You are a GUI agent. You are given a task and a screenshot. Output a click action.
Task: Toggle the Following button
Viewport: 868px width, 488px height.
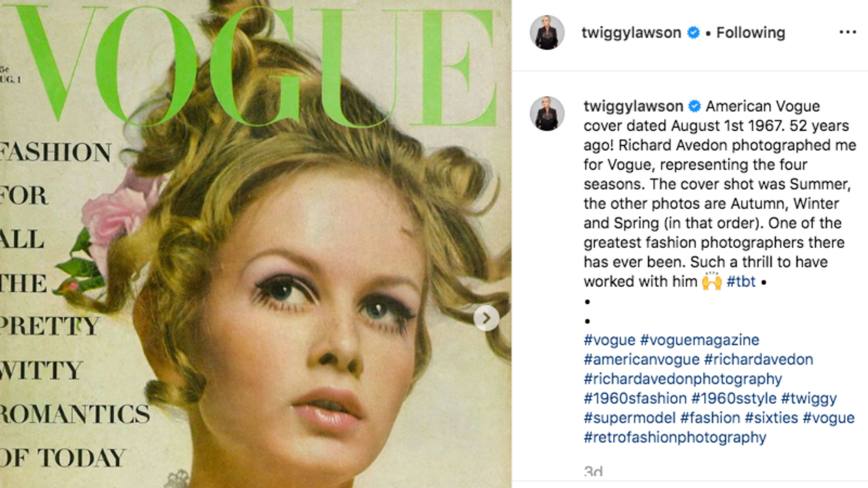click(751, 33)
